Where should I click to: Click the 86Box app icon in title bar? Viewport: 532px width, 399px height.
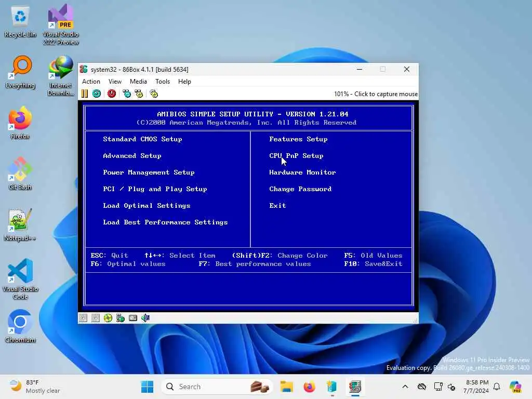84,69
